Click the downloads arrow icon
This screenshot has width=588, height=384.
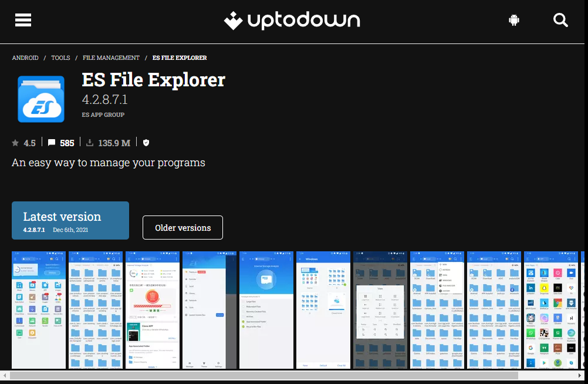pyautogui.click(x=90, y=143)
